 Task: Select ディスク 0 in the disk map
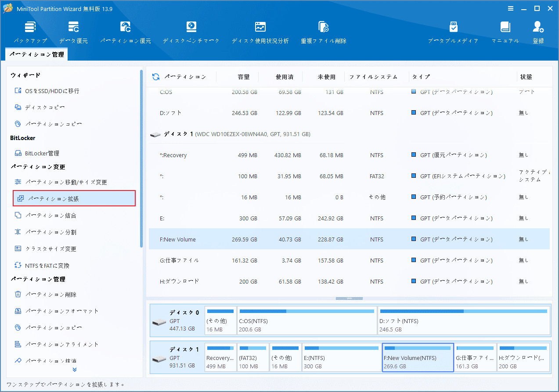(x=177, y=321)
